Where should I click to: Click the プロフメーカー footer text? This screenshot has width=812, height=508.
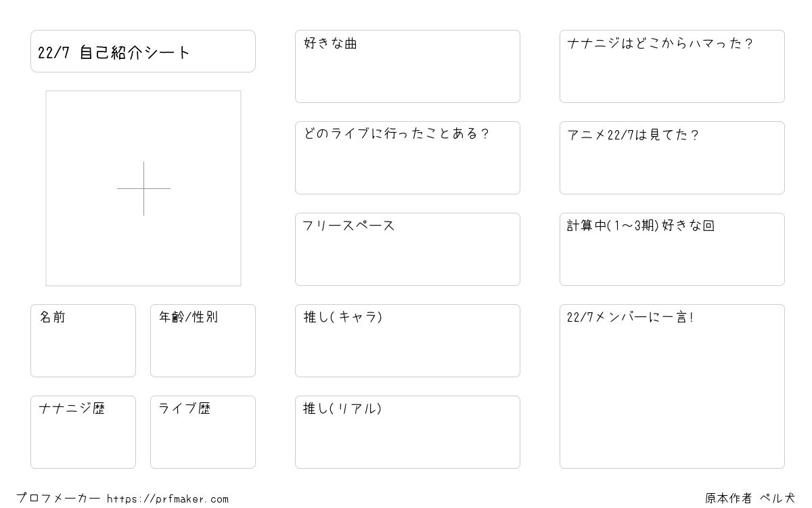click(58, 499)
